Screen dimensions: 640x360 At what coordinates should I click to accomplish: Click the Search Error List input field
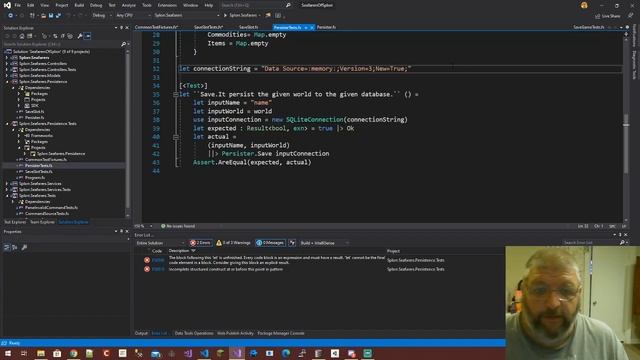click(590, 243)
